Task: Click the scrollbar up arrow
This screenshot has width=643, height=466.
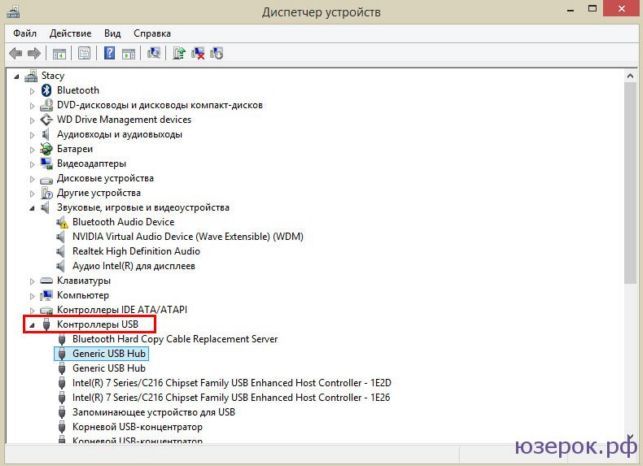Action: pos(630,76)
